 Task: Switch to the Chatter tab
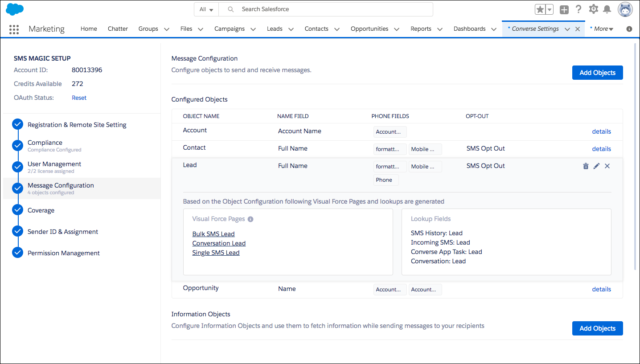tap(118, 29)
